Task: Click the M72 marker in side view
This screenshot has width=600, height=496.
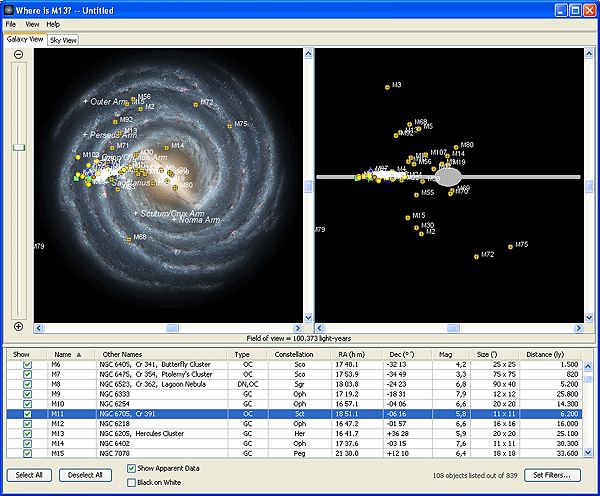Action: click(x=476, y=256)
